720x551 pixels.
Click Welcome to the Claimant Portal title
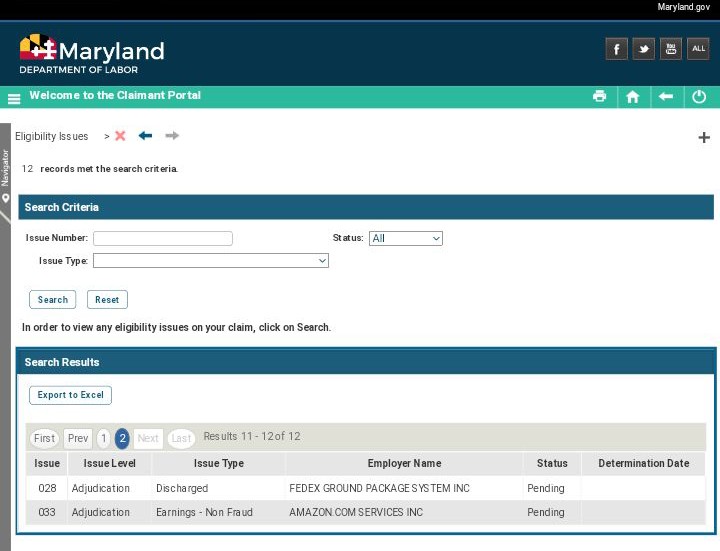point(115,95)
